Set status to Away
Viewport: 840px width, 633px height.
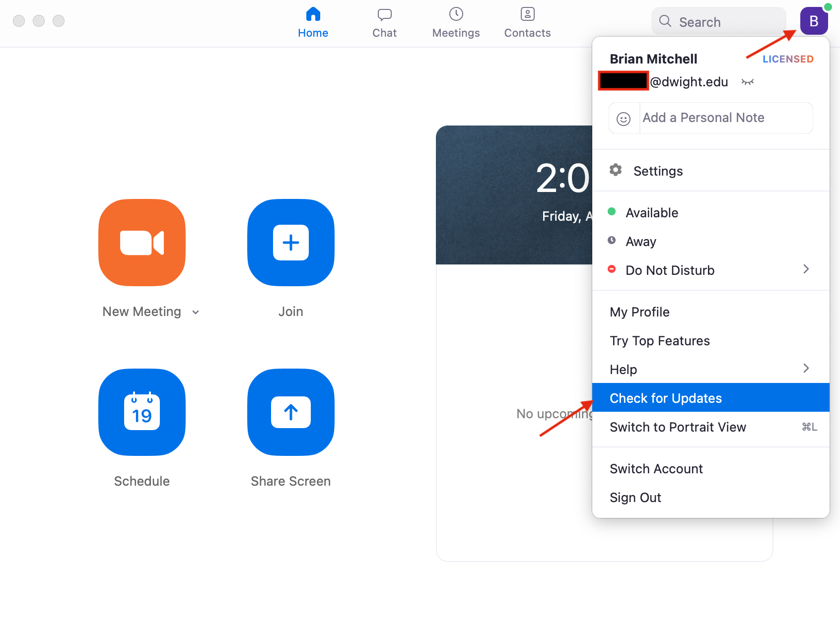711,242
